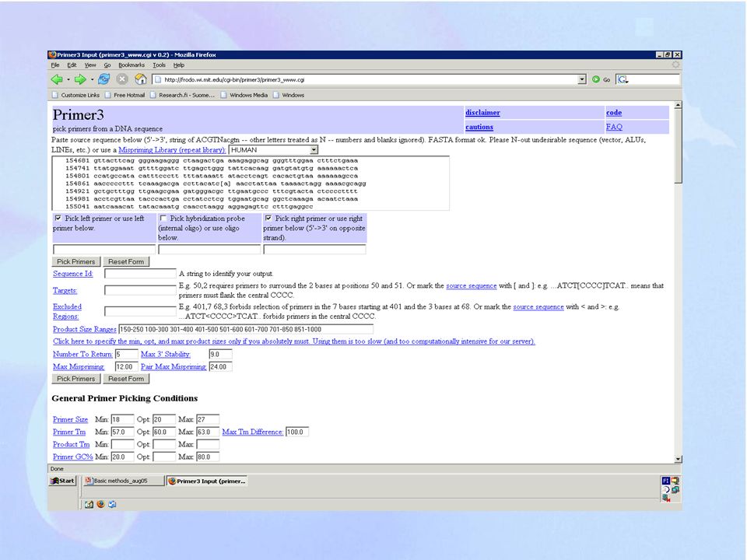747x560 pixels.
Task: Open the Windows bookmark in the toolbar
Action: [289, 95]
